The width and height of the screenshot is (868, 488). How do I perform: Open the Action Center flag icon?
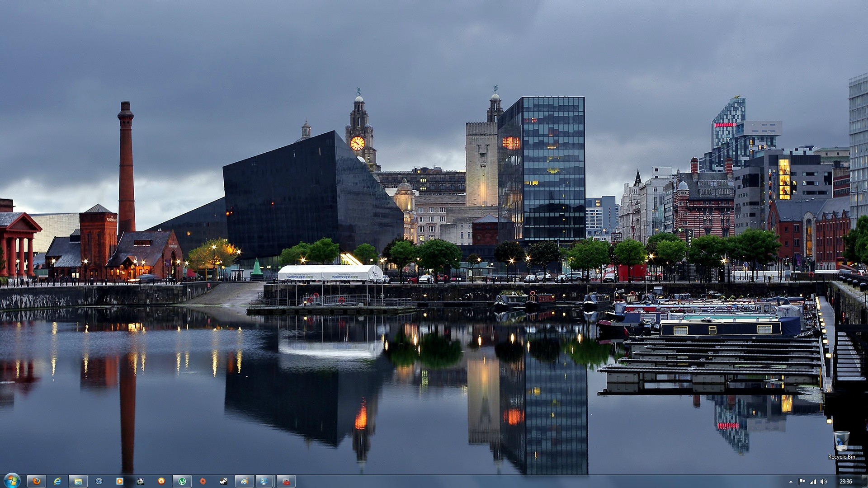[x=802, y=482]
